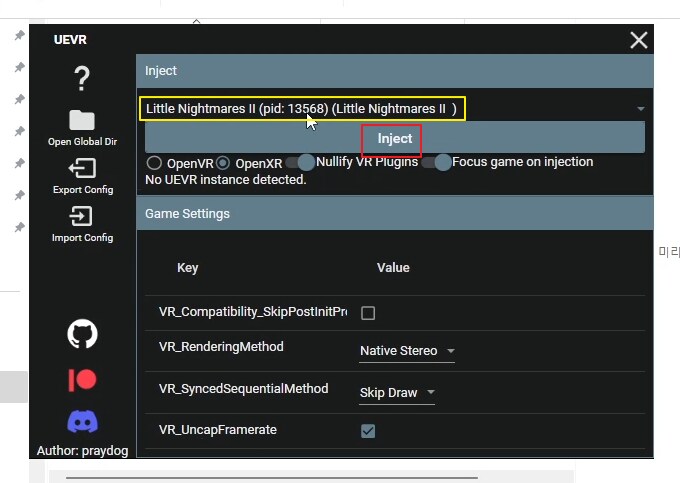Toggle Nullify VR Plugins switch

[x=300, y=162]
